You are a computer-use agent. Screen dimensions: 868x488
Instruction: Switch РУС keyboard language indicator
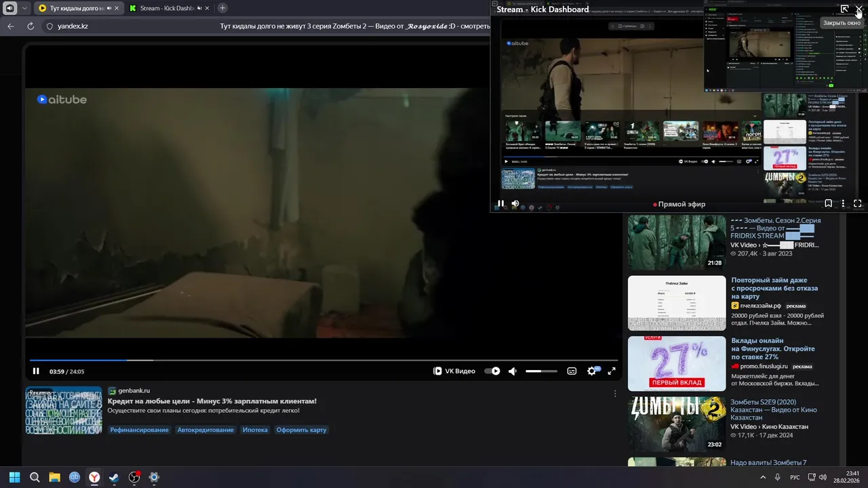pyautogui.click(x=795, y=477)
